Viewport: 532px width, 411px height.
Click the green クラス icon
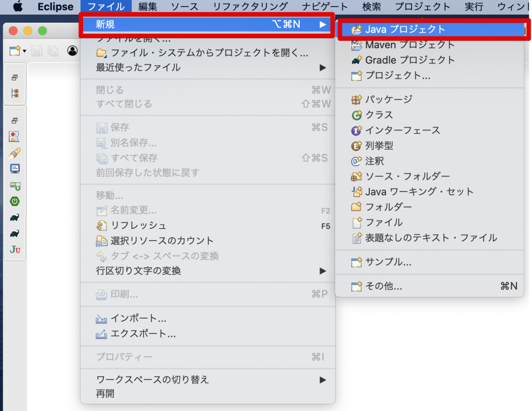coord(356,115)
